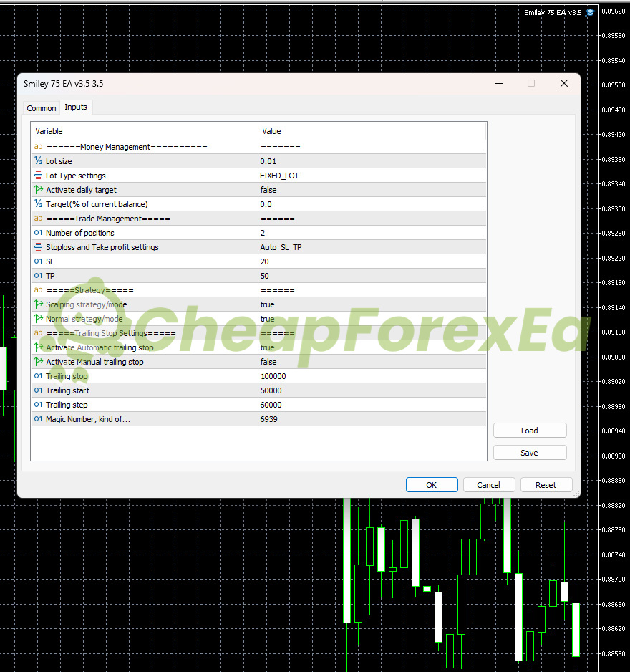Click the TP integer type icon
The image size is (630, 672).
tap(38, 276)
